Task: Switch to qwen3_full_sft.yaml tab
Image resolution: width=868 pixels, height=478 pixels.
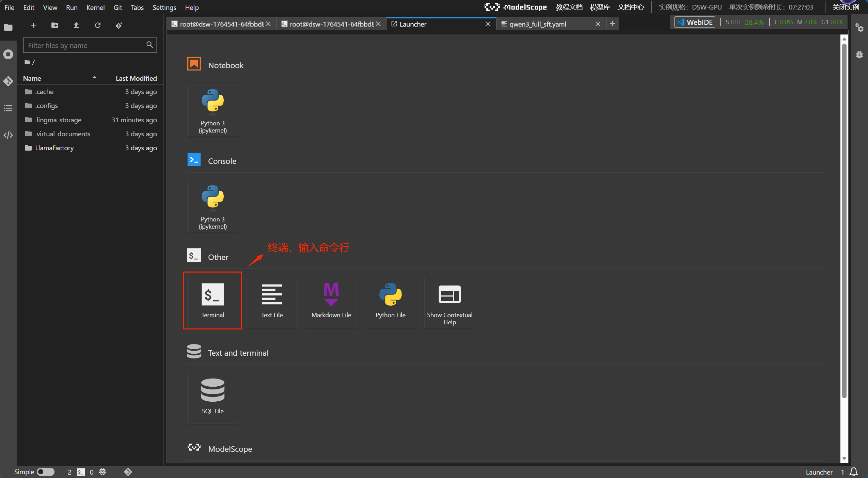Action: [x=537, y=24]
